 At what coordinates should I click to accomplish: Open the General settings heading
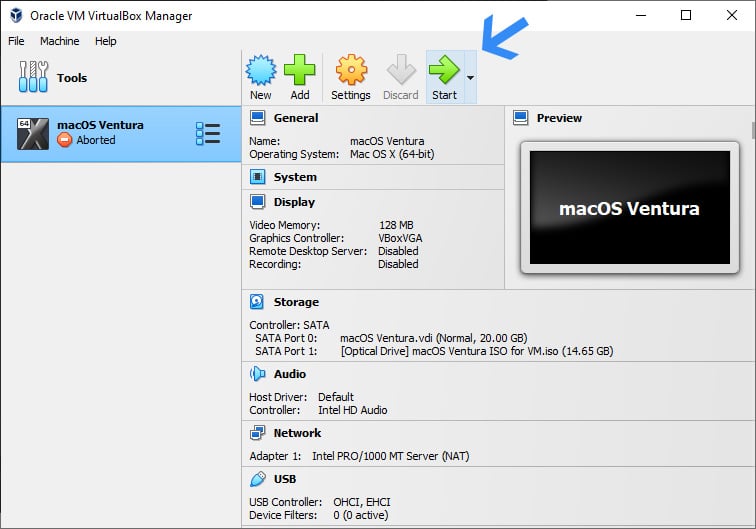coord(296,118)
